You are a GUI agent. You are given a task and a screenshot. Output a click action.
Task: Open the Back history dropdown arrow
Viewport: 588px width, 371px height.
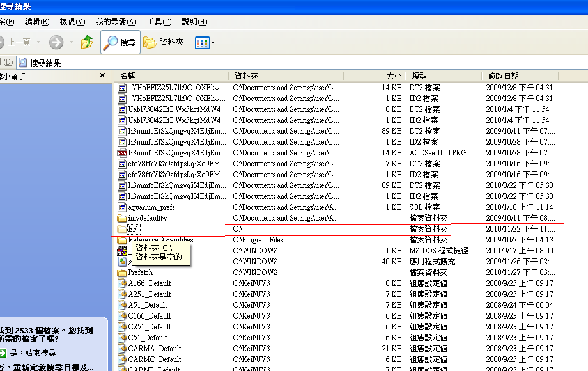pyautogui.click(x=38, y=42)
